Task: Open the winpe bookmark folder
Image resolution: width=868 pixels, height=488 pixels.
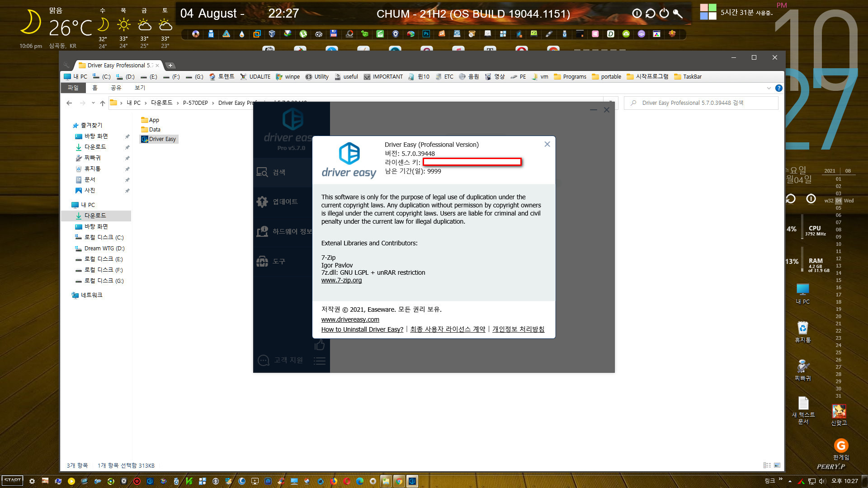Action: click(288, 77)
